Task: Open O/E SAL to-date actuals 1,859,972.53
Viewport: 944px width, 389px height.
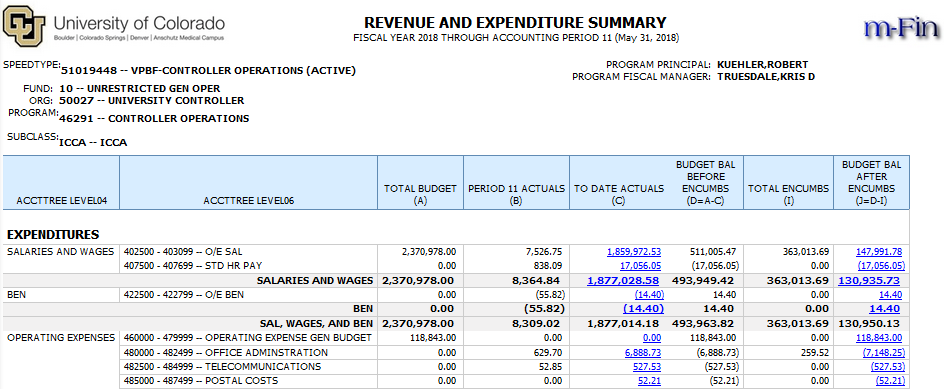Action: 634,252
